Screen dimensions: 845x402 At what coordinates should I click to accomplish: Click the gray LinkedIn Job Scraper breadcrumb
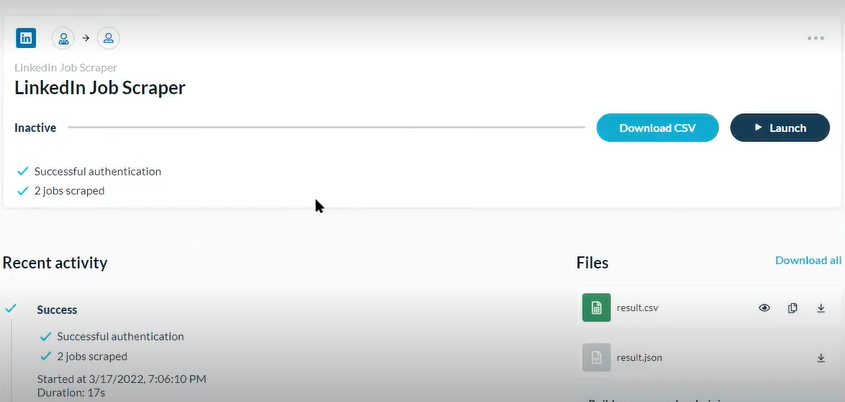click(x=66, y=68)
